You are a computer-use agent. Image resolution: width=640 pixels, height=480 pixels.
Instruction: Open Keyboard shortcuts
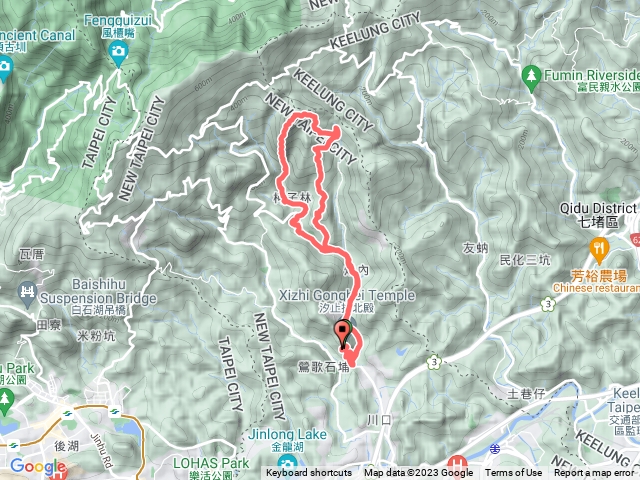309,473
